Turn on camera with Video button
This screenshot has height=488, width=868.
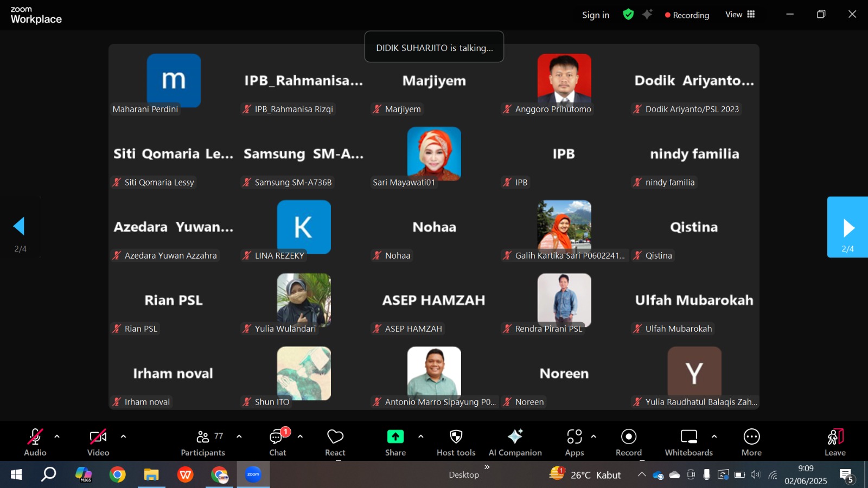point(98,441)
